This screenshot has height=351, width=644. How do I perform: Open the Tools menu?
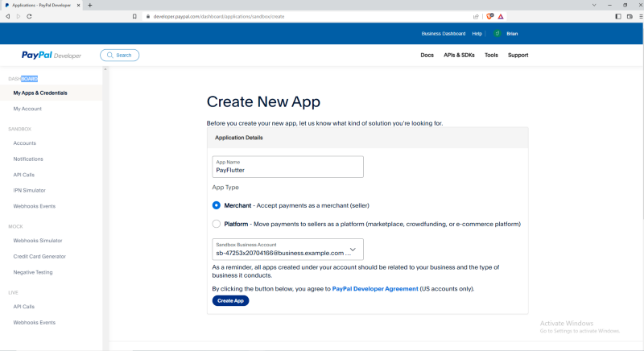pos(491,55)
